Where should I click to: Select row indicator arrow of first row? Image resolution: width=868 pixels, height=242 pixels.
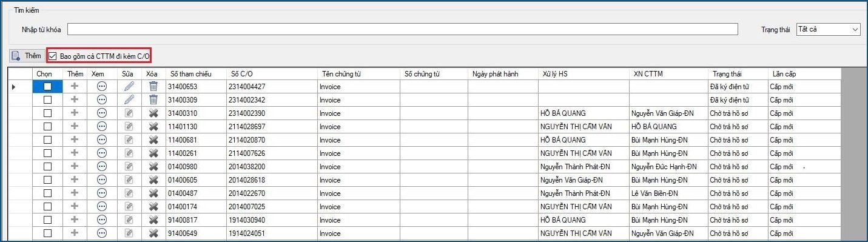click(x=15, y=87)
